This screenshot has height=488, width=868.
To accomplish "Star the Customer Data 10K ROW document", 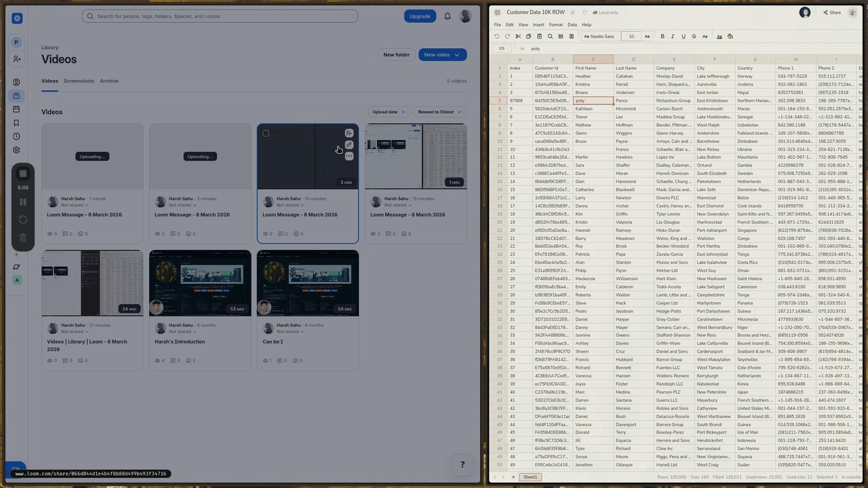I will (x=572, y=12).
